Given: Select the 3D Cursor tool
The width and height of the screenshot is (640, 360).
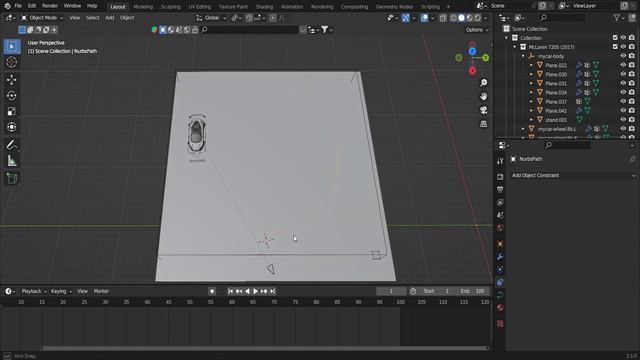Looking at the screenshot, I should tap(12, 62).
